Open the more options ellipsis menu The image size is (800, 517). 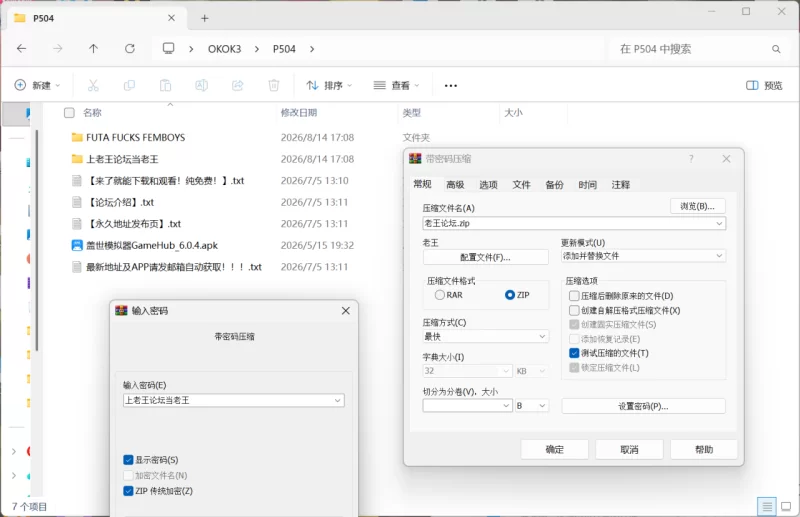pyautogui.click(x=451, y=86)
